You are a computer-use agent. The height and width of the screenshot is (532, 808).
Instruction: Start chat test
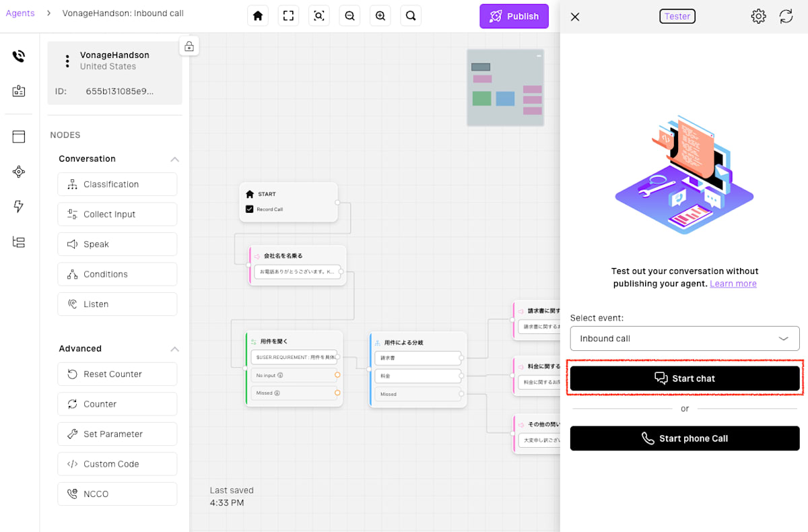click(x=685, y=378)
